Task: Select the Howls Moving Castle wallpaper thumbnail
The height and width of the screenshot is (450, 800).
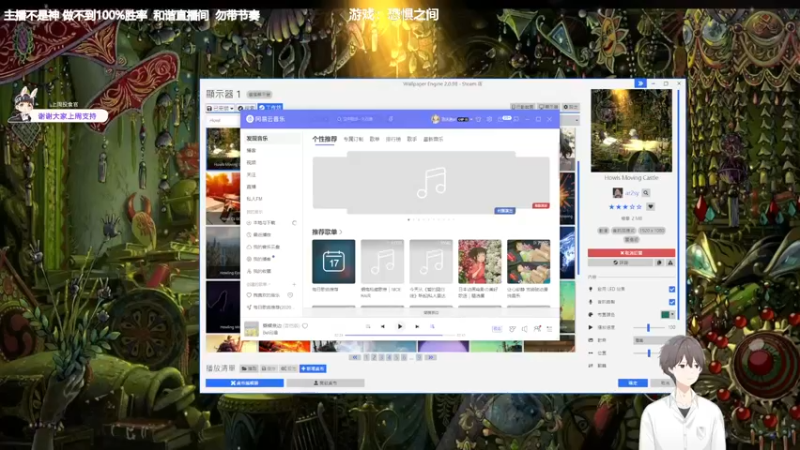Action: click(x=223, y=148)
